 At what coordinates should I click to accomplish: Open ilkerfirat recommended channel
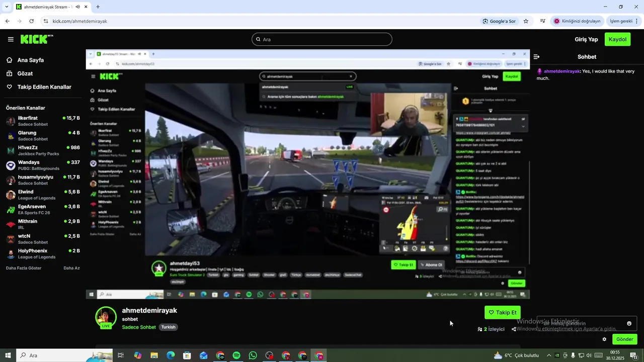click(x=43, y=121)
